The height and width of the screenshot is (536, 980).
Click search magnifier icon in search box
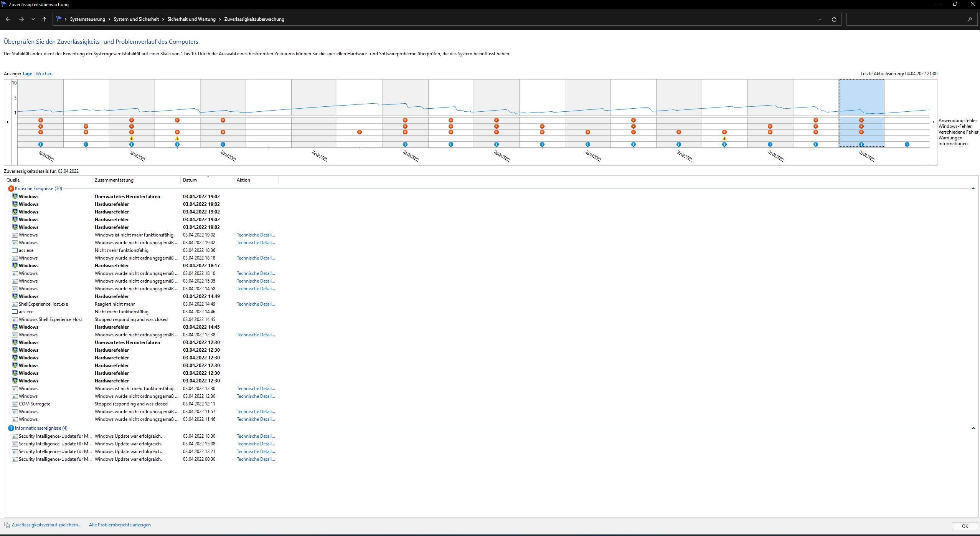tap(970, 19)
